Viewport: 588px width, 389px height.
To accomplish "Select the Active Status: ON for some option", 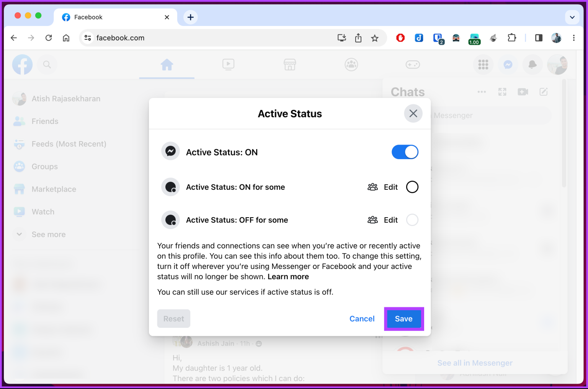I will click(x=412, y=187).
